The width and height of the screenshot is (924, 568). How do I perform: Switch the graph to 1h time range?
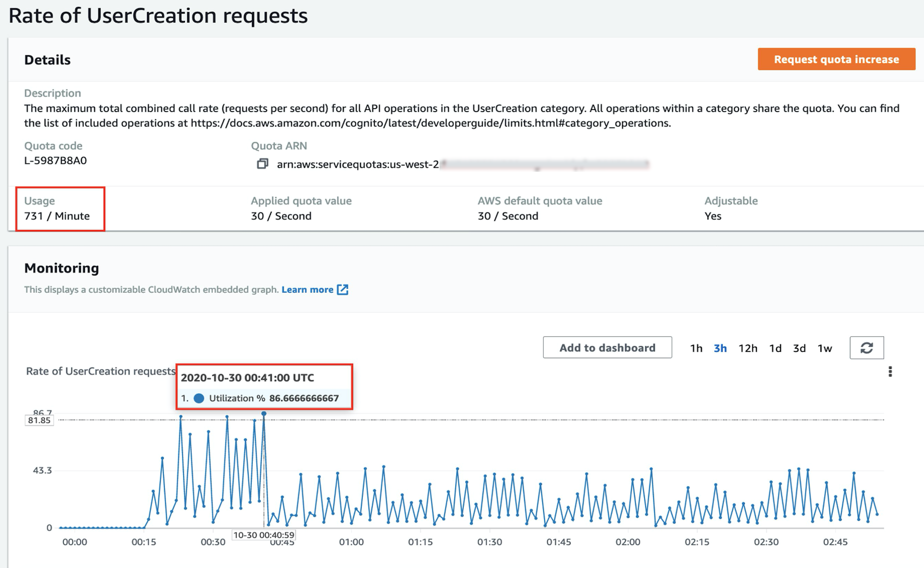pos(697,348)
